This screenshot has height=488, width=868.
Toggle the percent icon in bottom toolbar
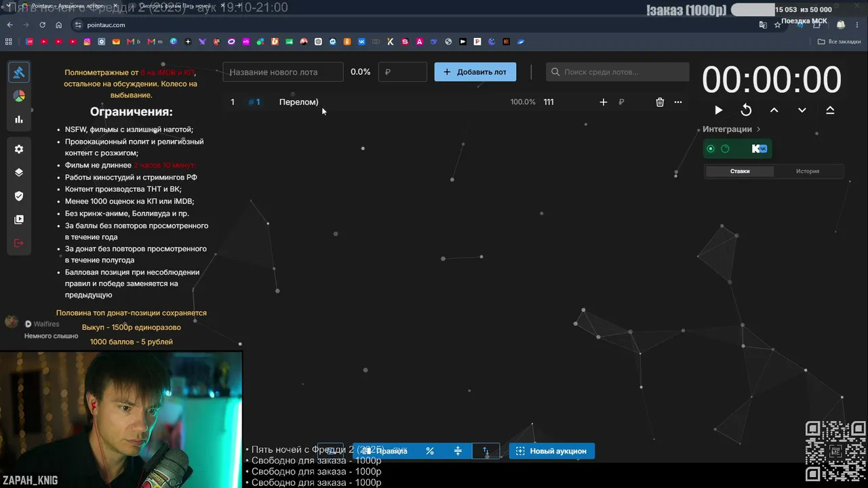tap(430, 451)
